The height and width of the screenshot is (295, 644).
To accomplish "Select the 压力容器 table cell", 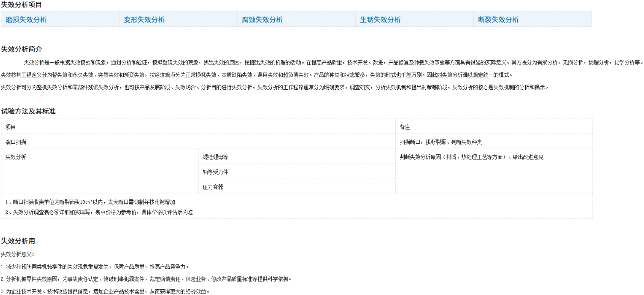I will [x=297, y=186].
